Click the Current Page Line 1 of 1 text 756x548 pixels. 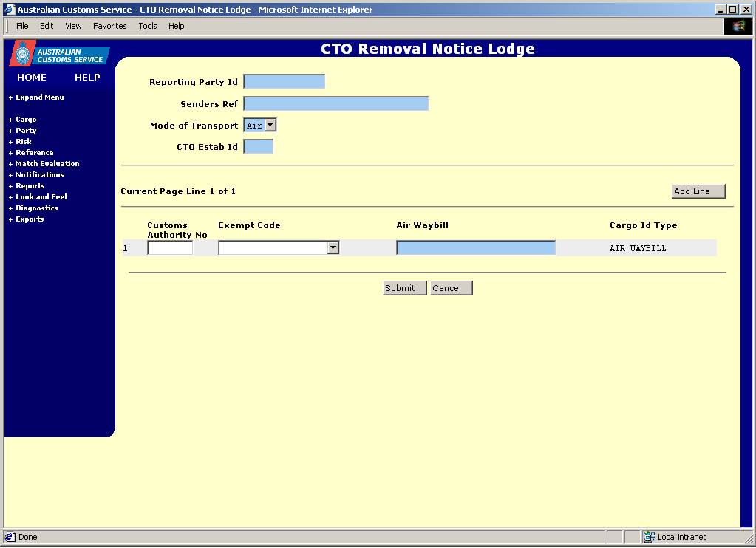coord(178,191)
